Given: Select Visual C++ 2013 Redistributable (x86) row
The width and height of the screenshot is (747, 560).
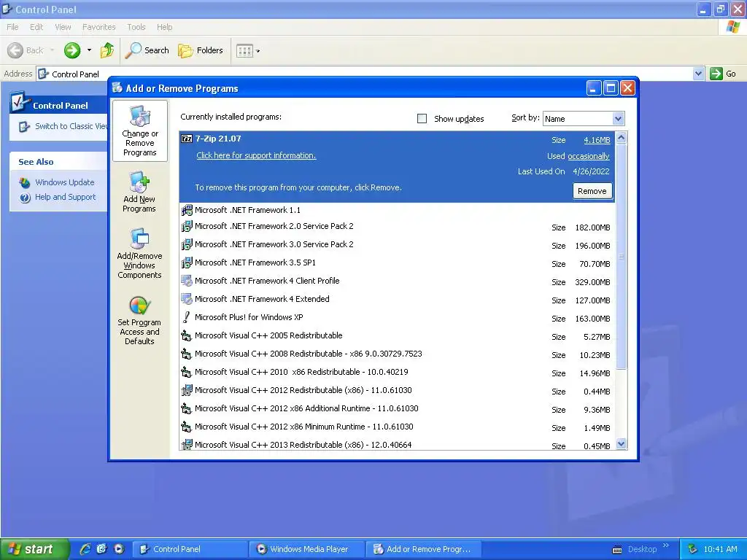Looking at the screenshot, I should tap(398, 443).
